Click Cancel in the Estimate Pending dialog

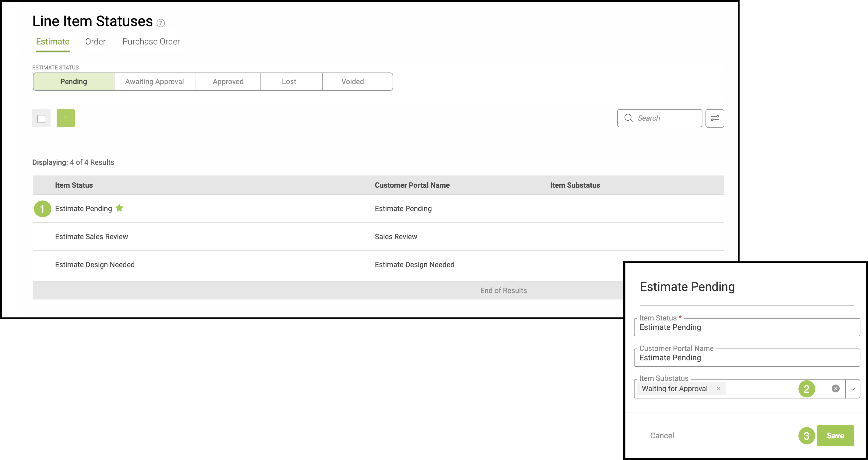(662, 435)
